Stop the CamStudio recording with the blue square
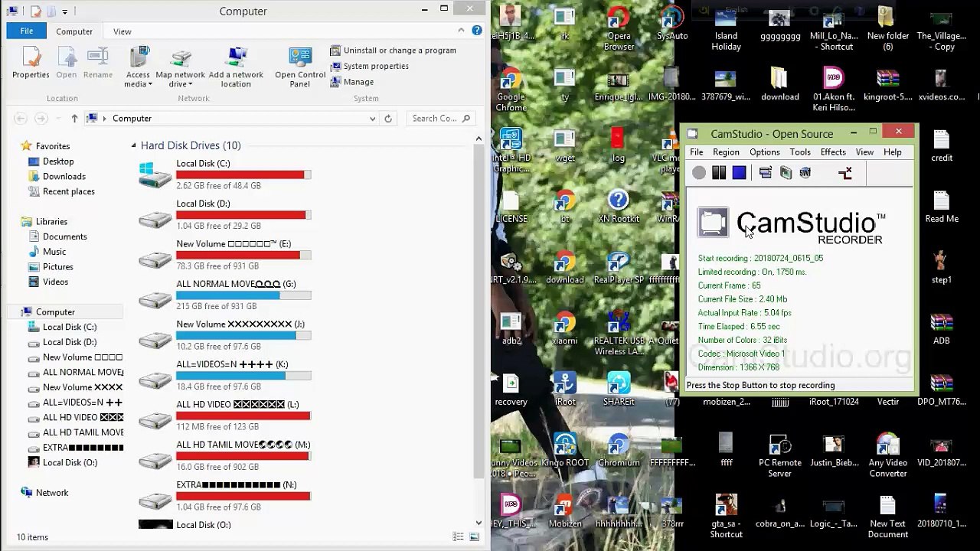This screenshot has width=980, height=551. 739,173
